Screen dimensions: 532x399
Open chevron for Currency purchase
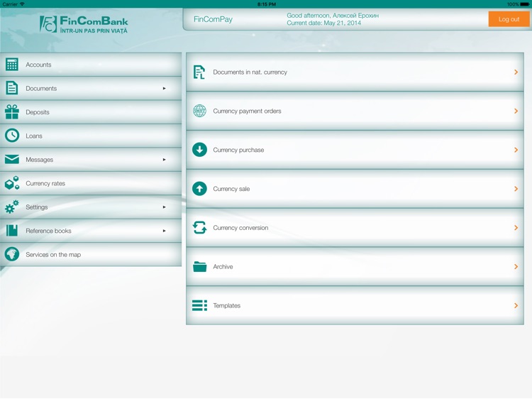pos(516,150)
